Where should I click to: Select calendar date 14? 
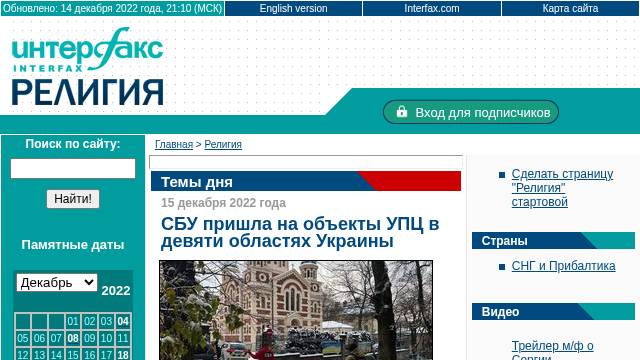click(56, 354)
